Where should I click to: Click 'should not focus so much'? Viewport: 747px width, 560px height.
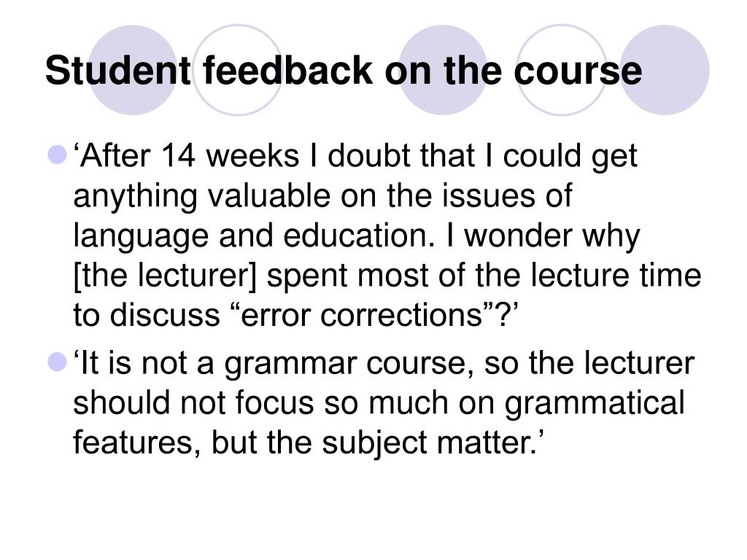pos(261,402)
